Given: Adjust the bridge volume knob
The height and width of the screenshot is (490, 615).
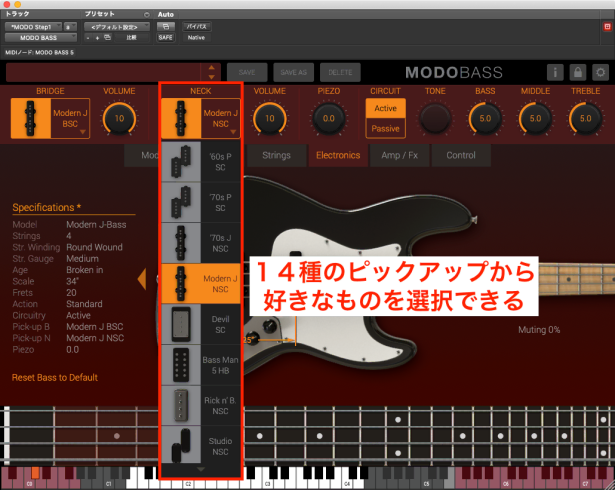Looking at the screenshot, I should [x=119, y=118].
